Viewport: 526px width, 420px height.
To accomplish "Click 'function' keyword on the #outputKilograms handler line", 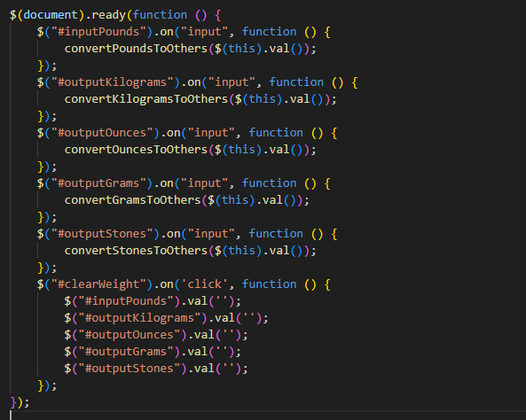I will coord(296,82).
